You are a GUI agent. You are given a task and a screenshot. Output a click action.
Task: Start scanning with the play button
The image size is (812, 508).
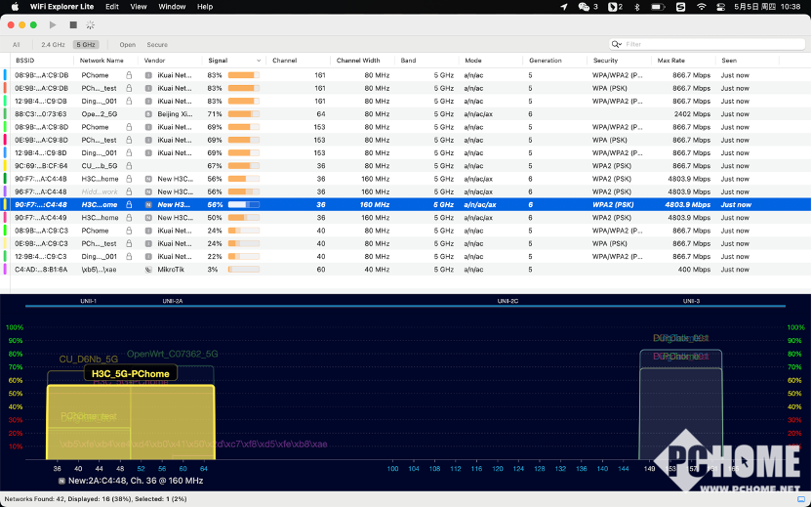53,24
